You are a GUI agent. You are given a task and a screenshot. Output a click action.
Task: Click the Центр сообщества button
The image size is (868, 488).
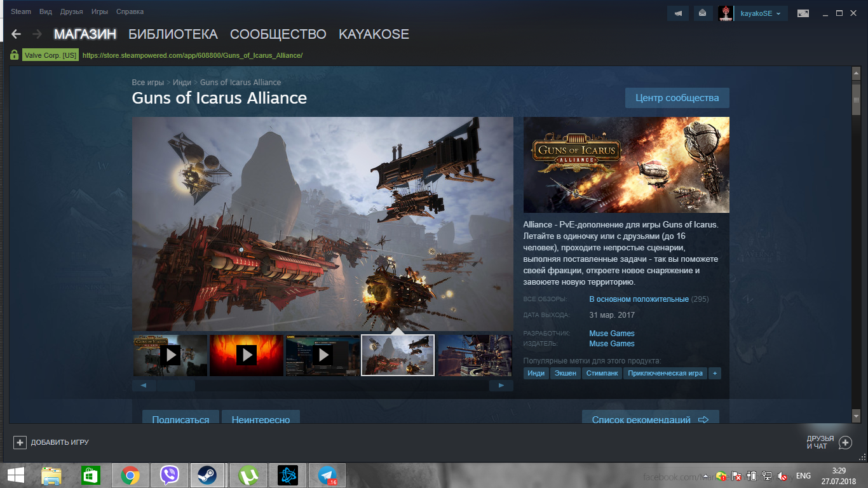pyautogui.click(x=677, y=98)
